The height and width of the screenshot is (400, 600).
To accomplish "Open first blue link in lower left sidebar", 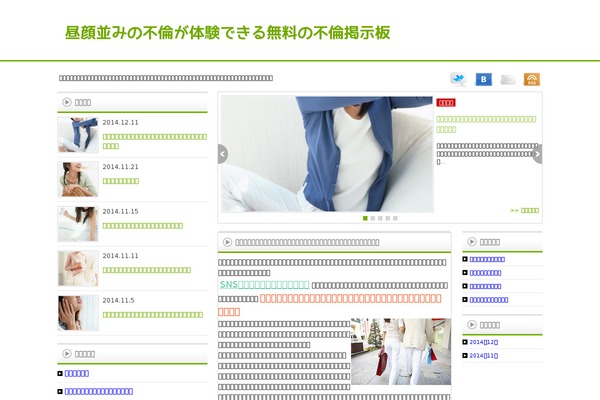I will (77, 373).
